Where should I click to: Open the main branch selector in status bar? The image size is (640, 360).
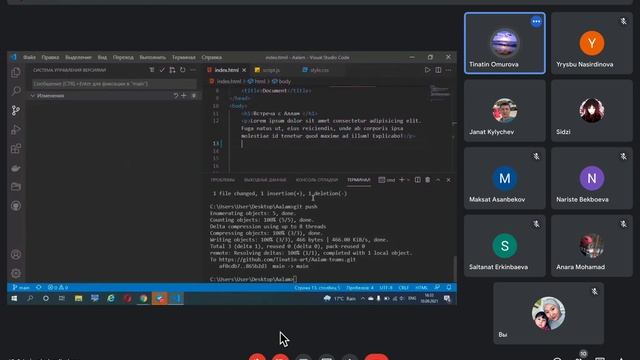point(21,287)
